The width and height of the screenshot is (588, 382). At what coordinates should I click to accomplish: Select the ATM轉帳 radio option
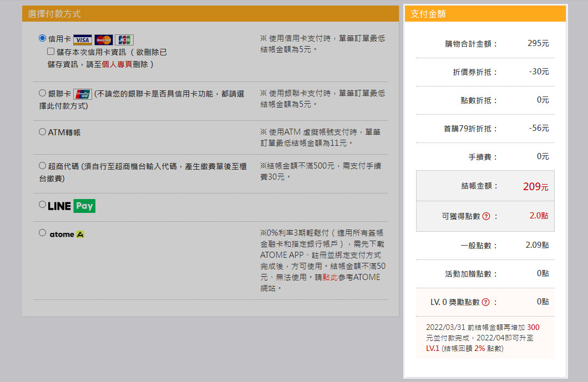(x=42, y=132)
